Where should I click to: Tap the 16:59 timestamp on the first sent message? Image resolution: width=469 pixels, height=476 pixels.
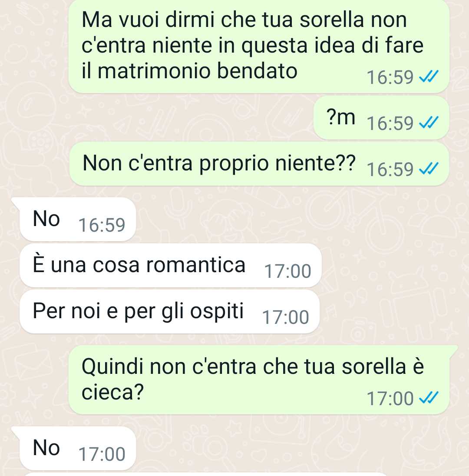pos(390,77)
